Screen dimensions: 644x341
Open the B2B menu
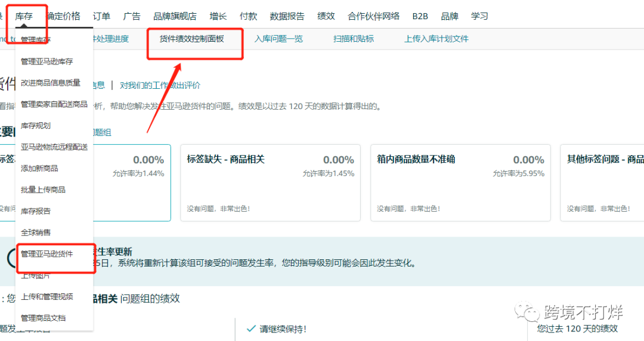420,16
